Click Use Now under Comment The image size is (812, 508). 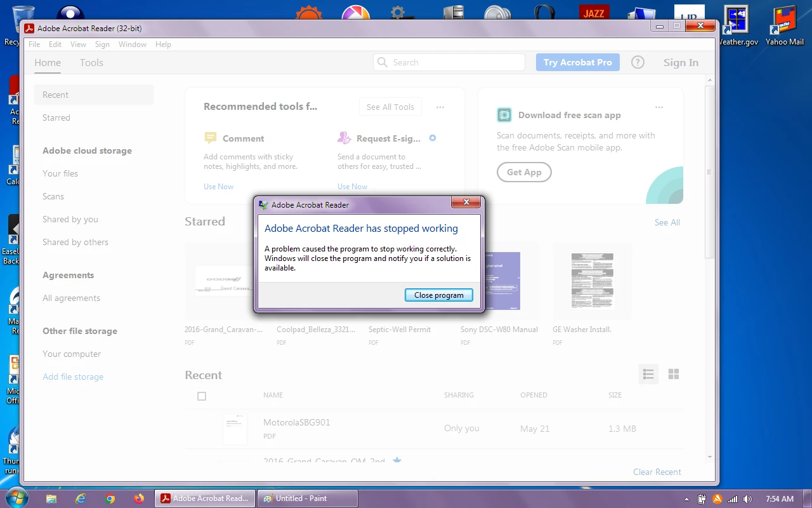[218, 187]
